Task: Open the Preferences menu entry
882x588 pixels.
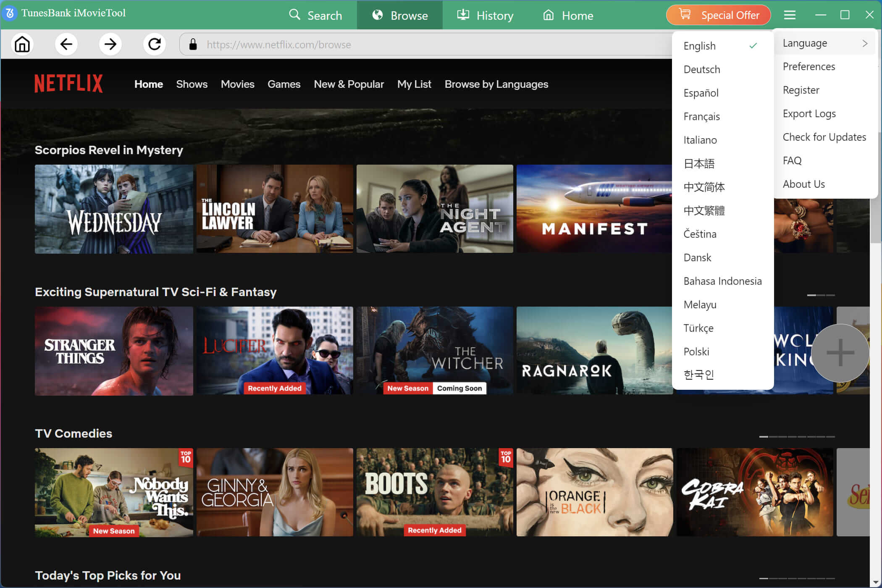Action: (808, 67)
